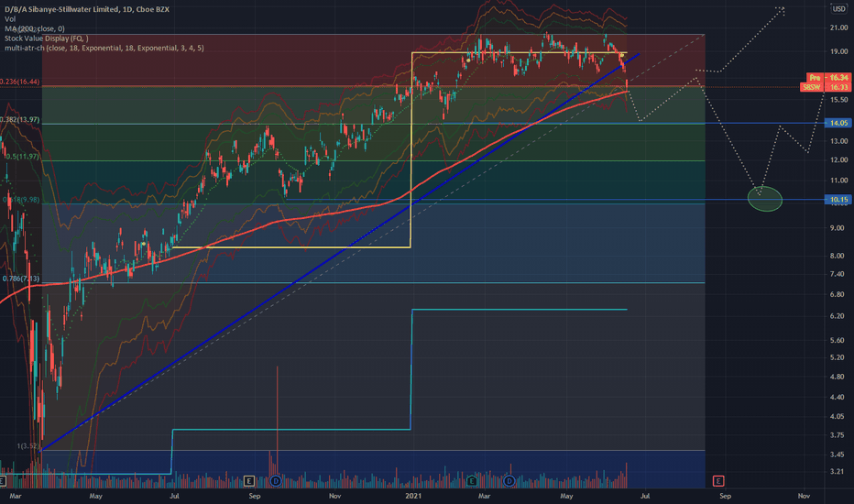Click the 3.21 price axis value
This screenshot has height=504, width=854.
coord(838,472)
